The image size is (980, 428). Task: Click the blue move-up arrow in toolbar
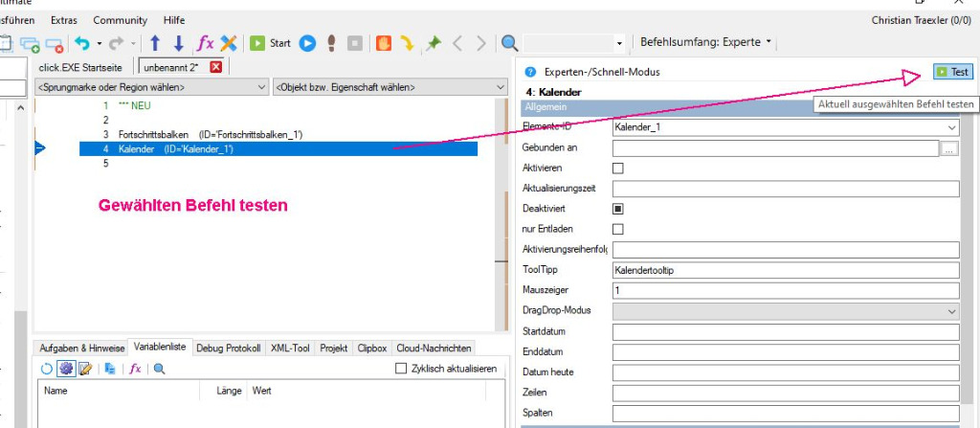click(x=155, y=43)
